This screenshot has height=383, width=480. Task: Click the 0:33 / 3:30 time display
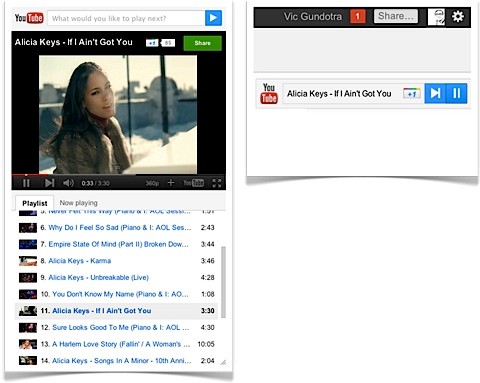coord(95,183)
